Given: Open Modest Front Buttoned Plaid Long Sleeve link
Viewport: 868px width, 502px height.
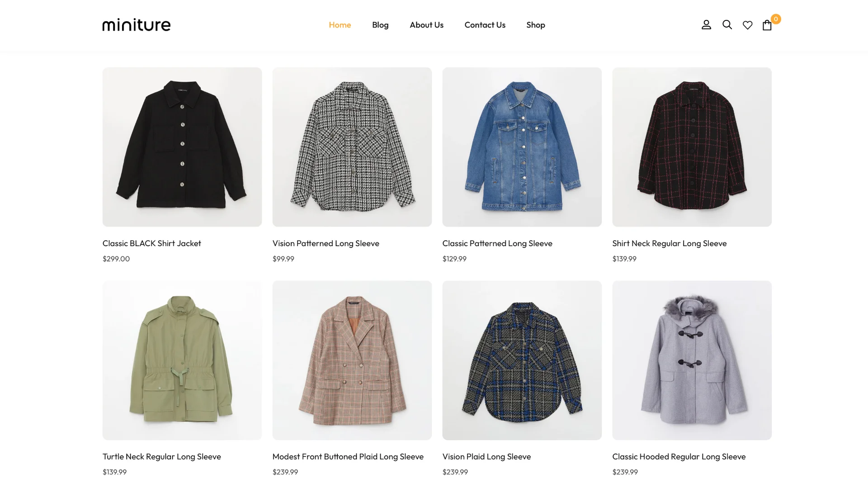Looking at the screenshot, I should (348, 457).
